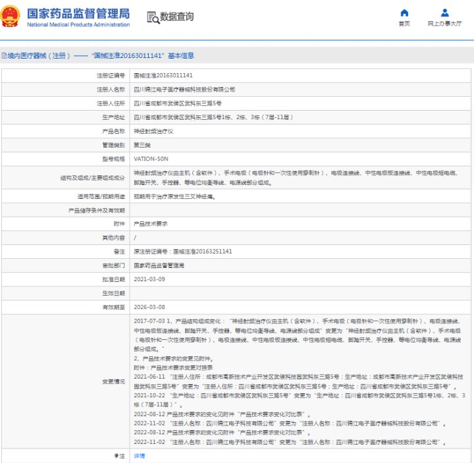Screen dimensions: 476x463
Task: Select management class 第三类
Action: [142, 145]
